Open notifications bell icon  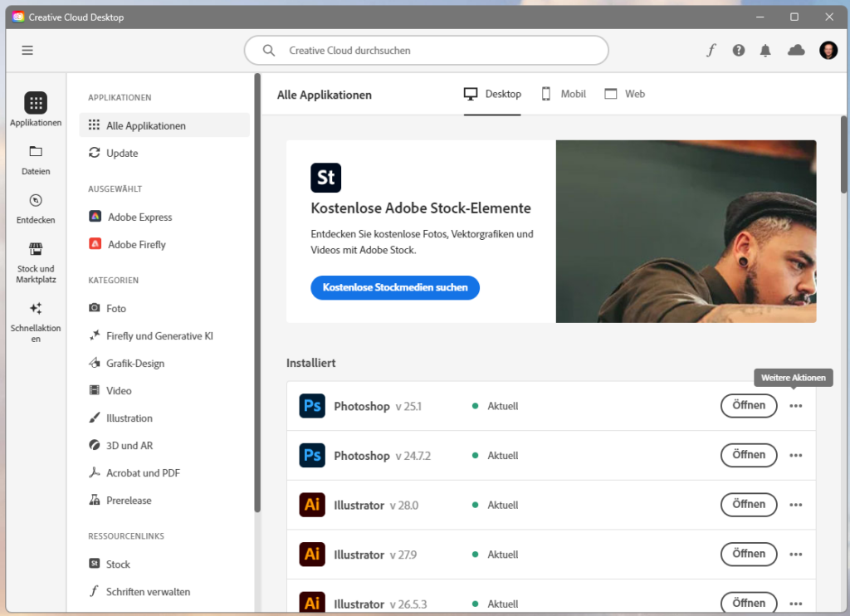tap(765, 51)
